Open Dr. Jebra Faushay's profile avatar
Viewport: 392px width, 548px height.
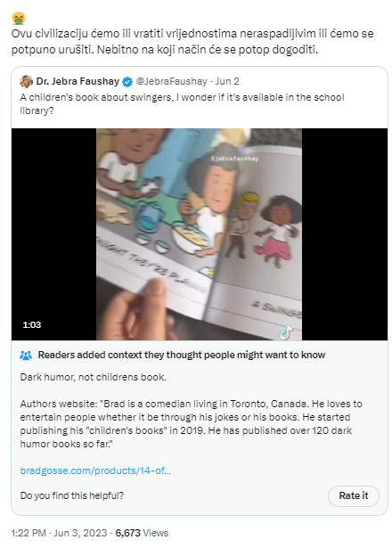pyautogui.click(x=27, y=81)
